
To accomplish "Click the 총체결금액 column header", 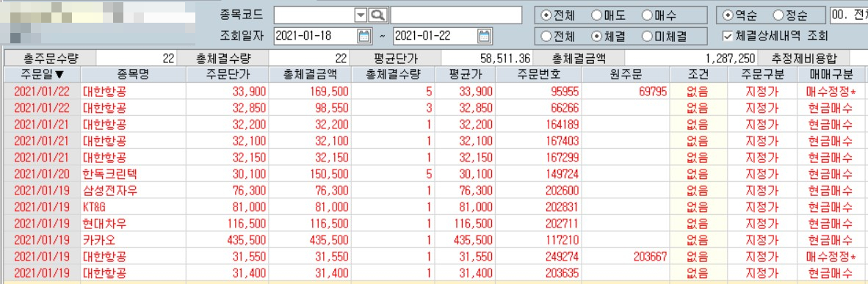I will [x=309, y=75].
